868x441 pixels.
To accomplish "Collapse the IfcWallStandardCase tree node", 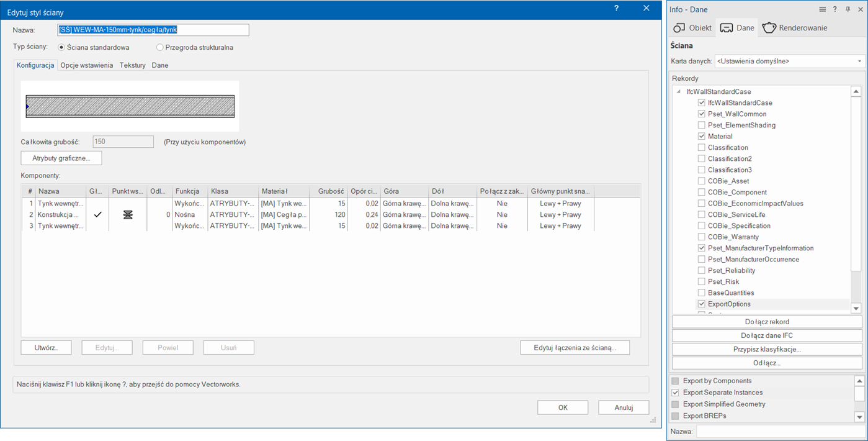I will tap(679, 92).
